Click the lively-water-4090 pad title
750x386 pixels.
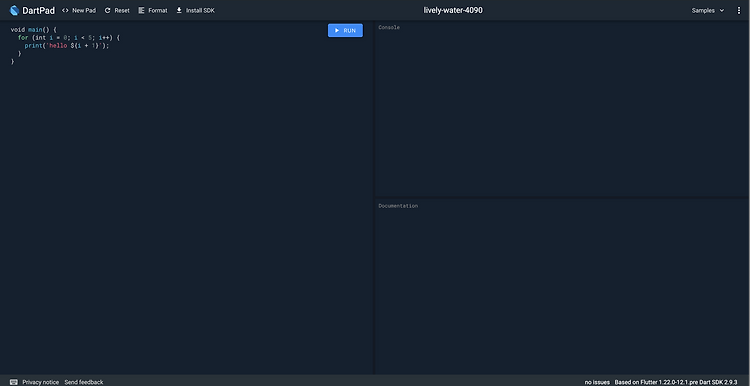tap(453, 11)
